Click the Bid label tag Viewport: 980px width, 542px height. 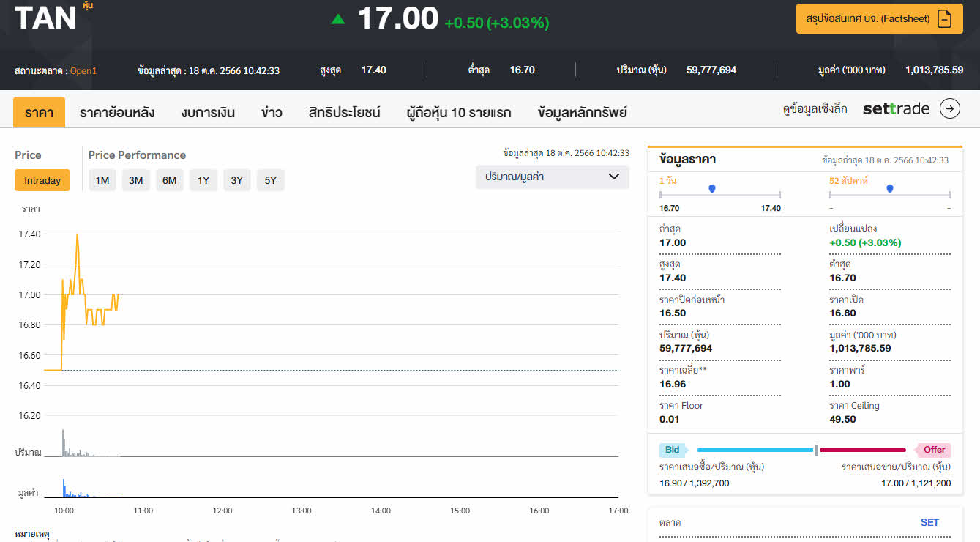(x=673, y=450)
